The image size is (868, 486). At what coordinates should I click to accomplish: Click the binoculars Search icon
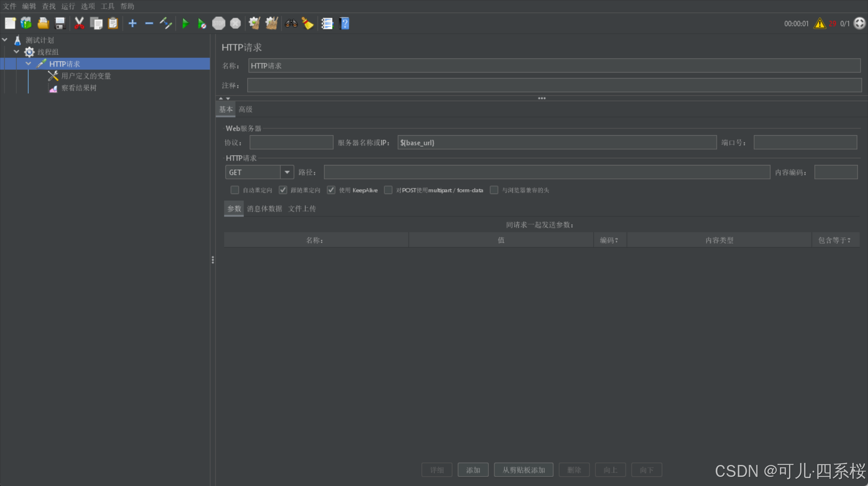coord(291,24)
